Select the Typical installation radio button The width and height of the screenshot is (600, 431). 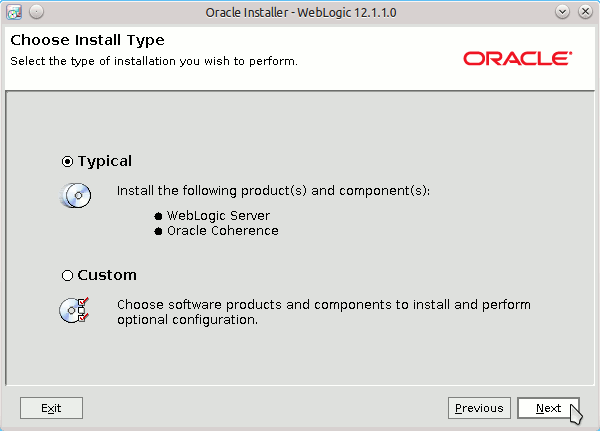click(67, 162)
